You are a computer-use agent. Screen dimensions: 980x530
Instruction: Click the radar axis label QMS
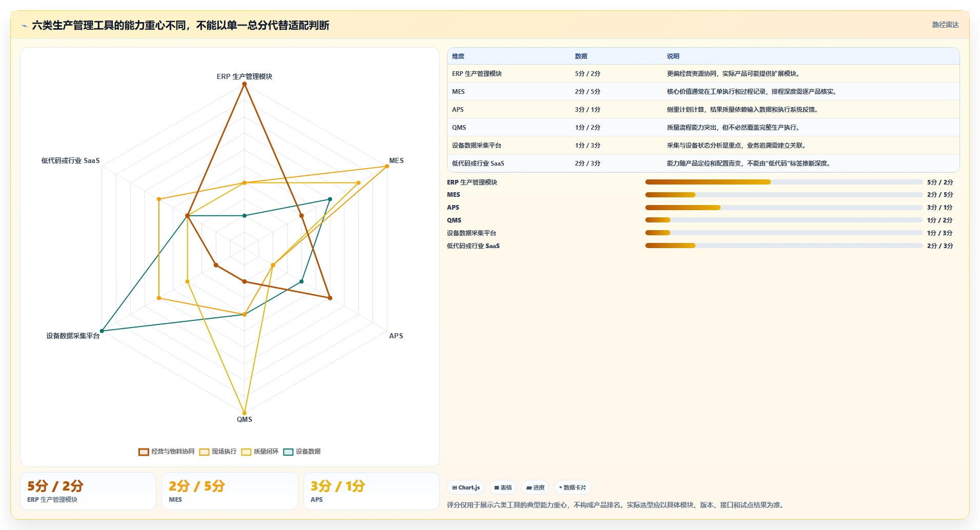click(x=244, y=419)
